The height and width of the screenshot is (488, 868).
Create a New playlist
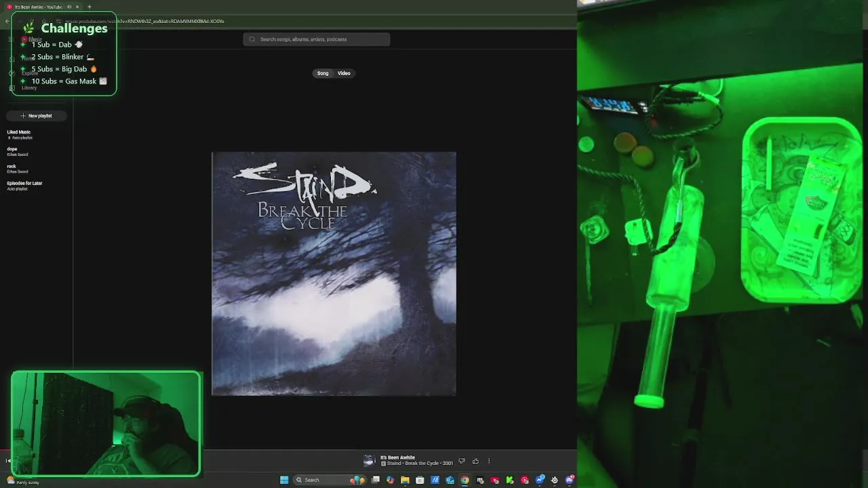point(37,116)
